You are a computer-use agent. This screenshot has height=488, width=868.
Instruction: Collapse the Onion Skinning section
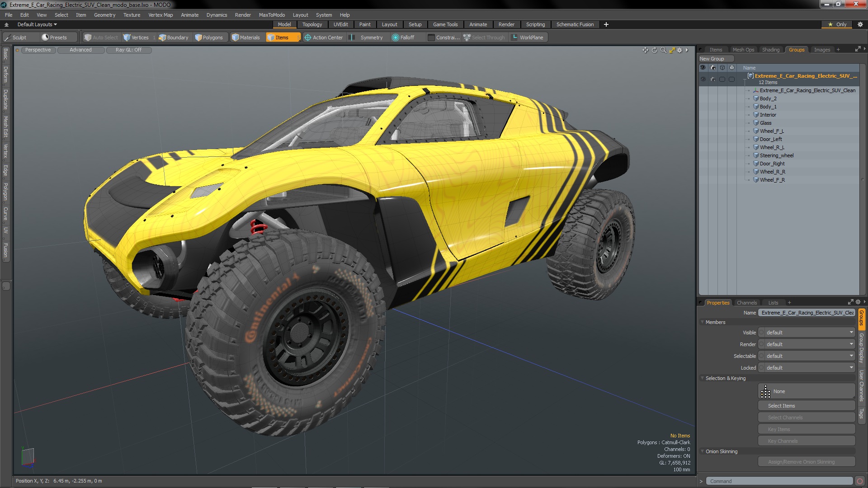pos(702,451)
